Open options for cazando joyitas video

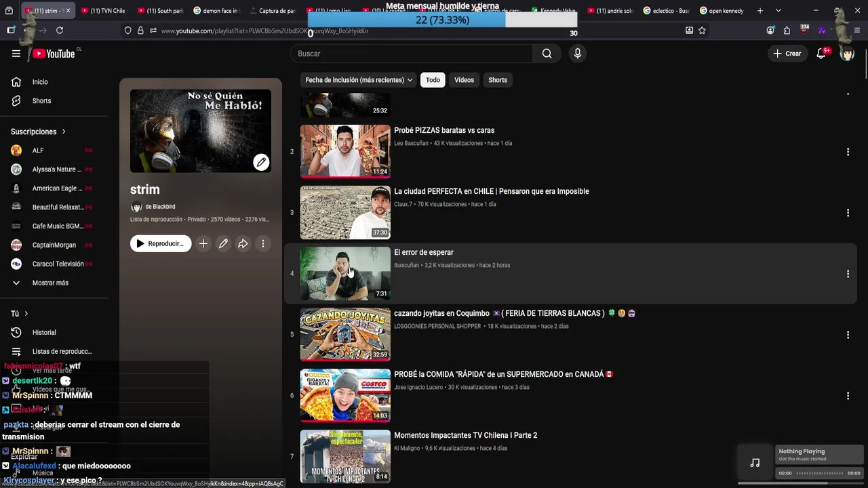pyautogui.click(x=848, y=335)
